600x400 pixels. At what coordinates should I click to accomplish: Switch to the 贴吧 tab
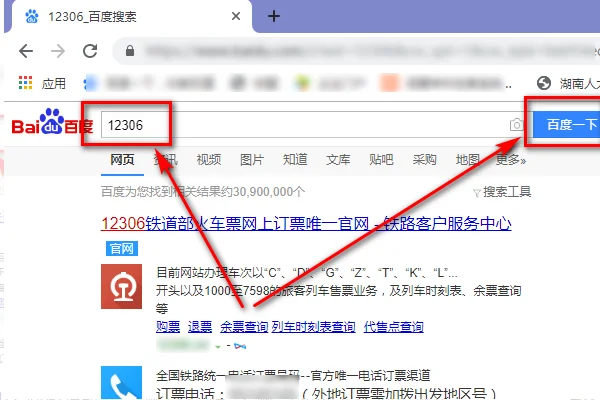pyautogui.click(x=381, y=159)
